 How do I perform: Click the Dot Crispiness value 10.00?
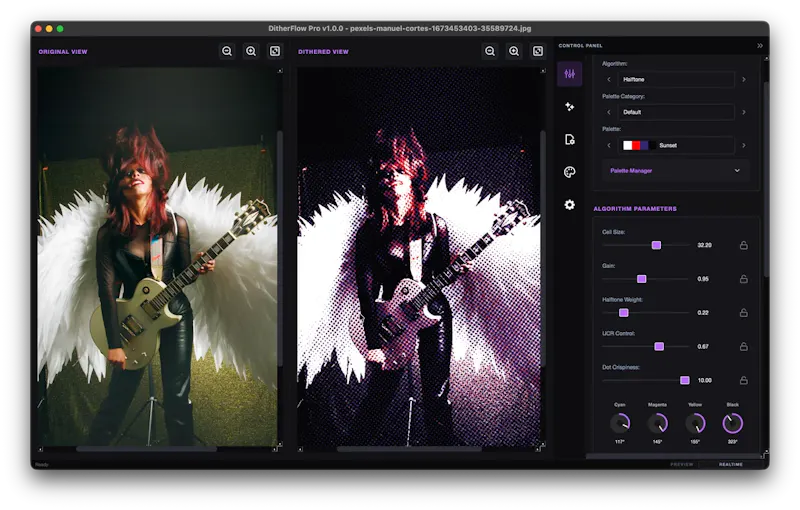click(x=705, y=380)
